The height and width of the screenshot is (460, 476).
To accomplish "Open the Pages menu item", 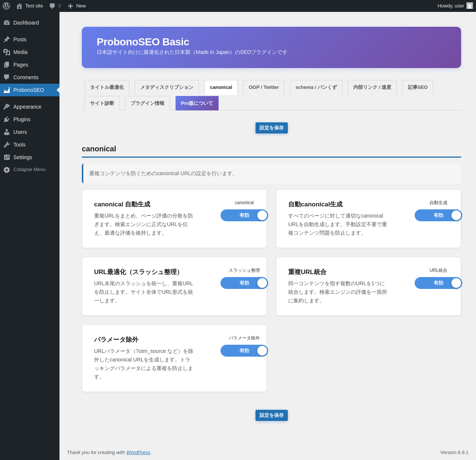I will coord(30,65).
